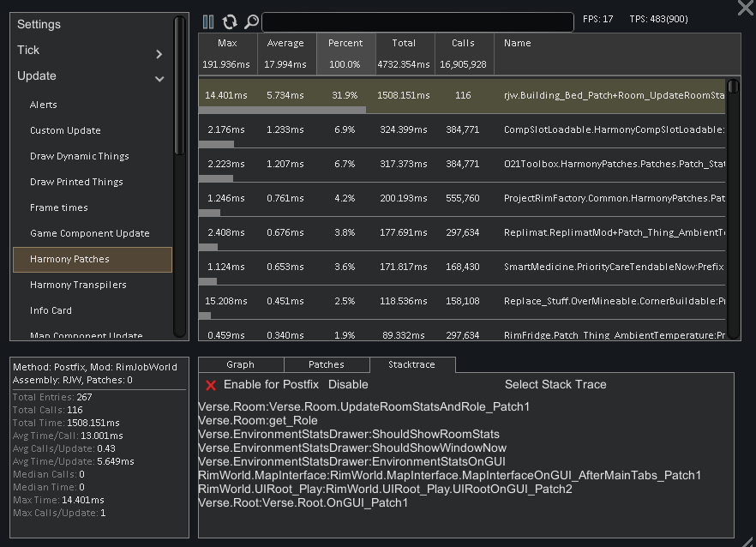Click EnvironmentStatsDrawer:ShouldShowRoomStats stack line
The image size is (756, 547).
tap(349, 434)
